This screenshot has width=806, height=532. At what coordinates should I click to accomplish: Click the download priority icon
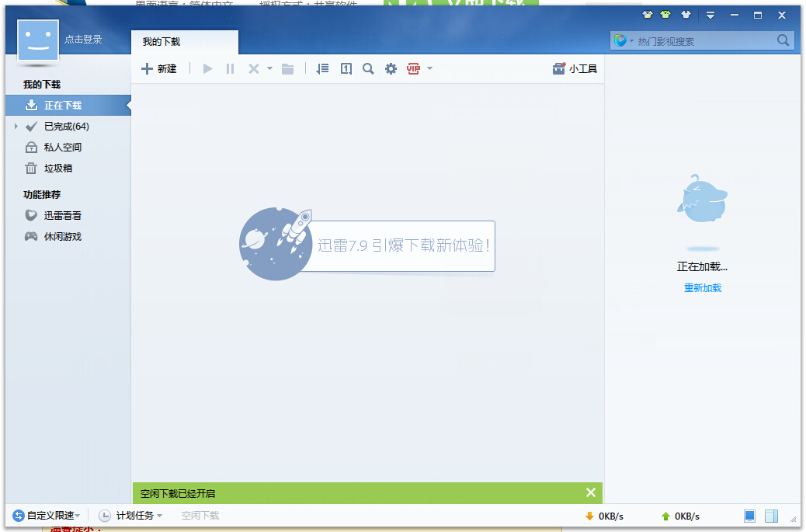click(x=346, y=69)
